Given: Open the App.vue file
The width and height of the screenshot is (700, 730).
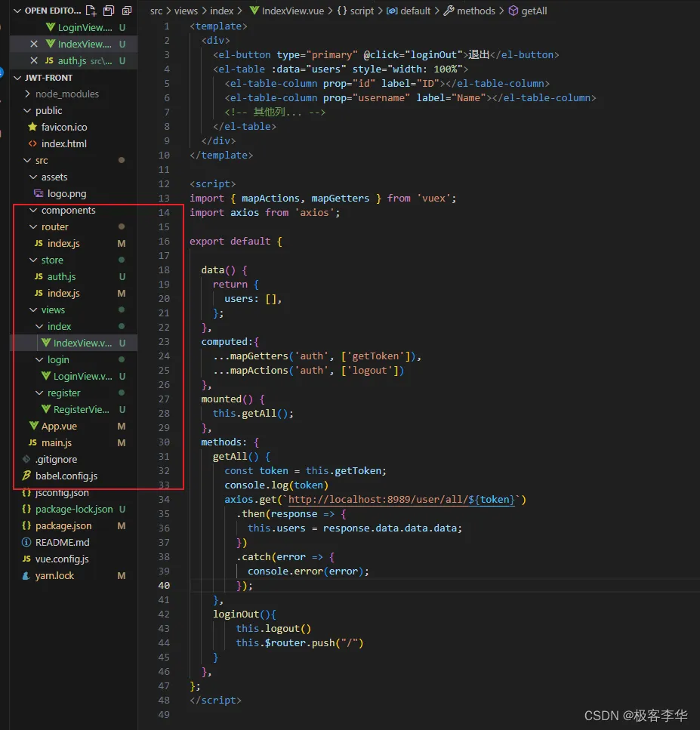Looking at the screenshot, I should click(x=59, y=426).
